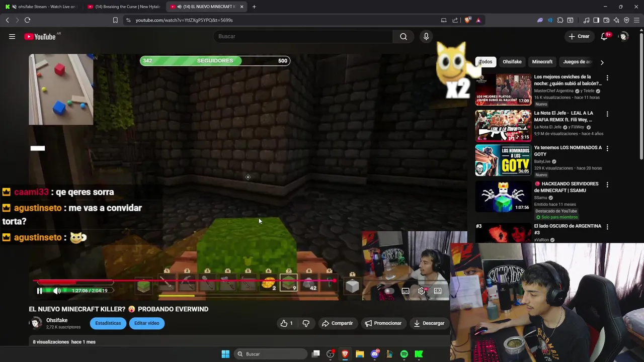Screen dimensions: 644x362
Task: Open Estadísticas for this video
Action: tap(108, 323)
